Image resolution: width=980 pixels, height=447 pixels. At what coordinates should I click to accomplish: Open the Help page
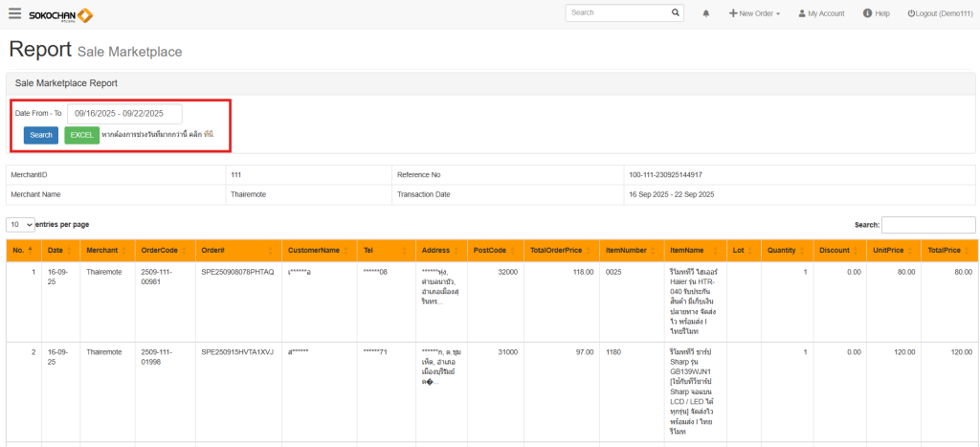coord(876,13)
